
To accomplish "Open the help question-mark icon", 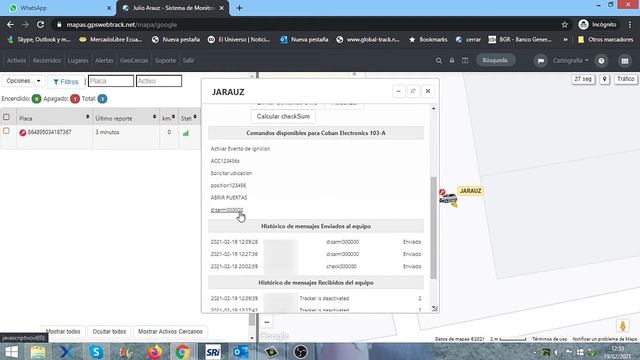I will point(601,60).
